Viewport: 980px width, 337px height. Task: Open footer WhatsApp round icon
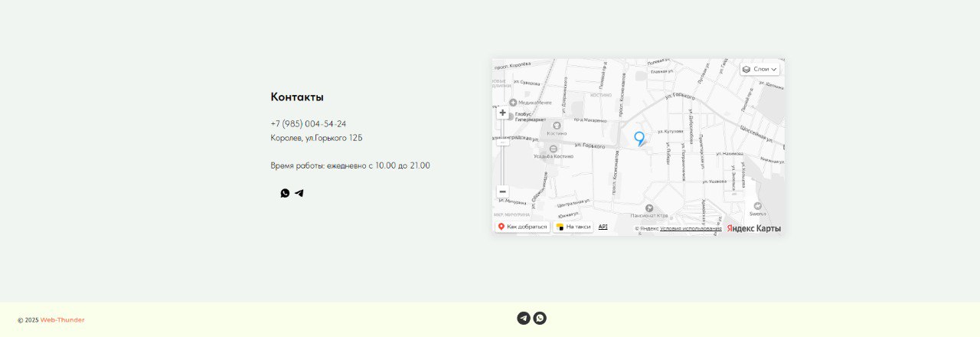[x=540, y=318]
